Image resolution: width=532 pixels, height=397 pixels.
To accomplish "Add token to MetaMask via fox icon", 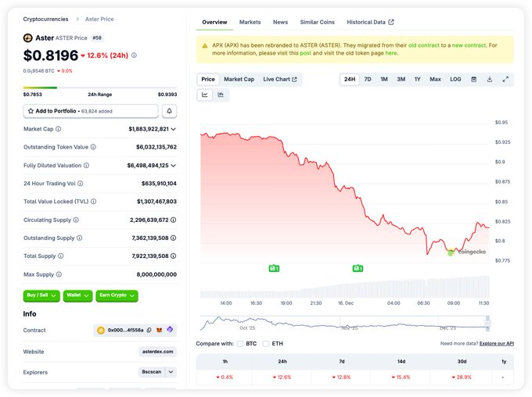I will coord(160,331).
